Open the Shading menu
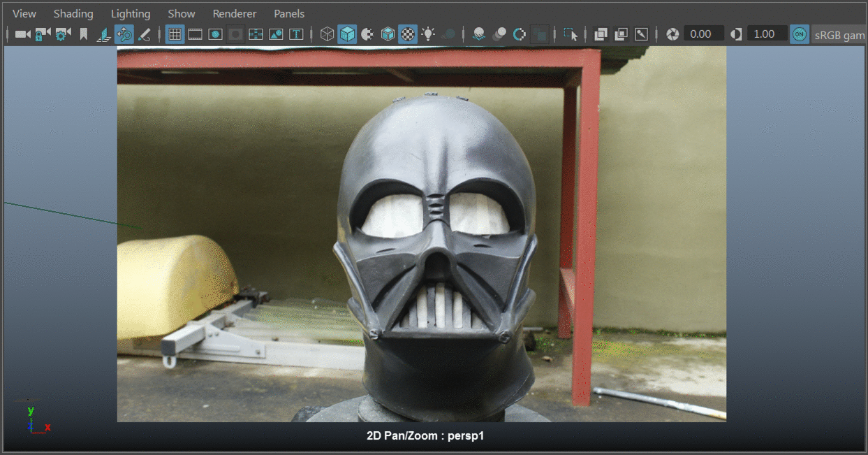 (73, 13)
